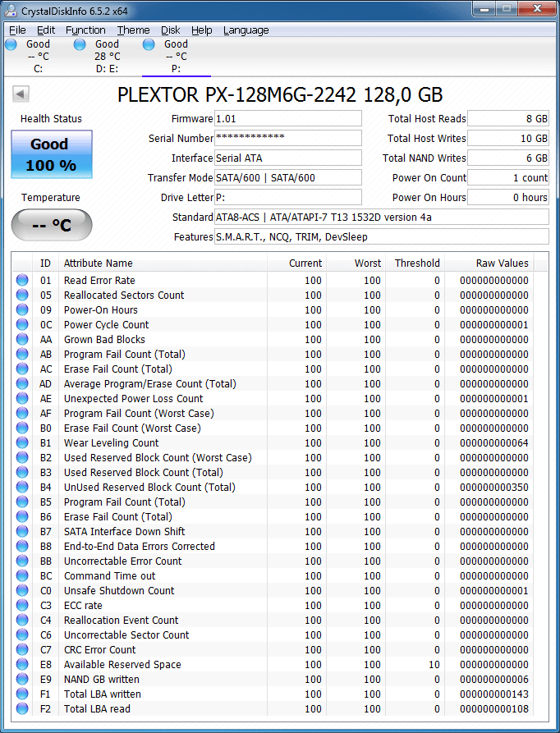Click status icon for Power-On Hours row
The height and width of the screenshot is (733, 560).
pyautogui.click(x=22, y=309)
